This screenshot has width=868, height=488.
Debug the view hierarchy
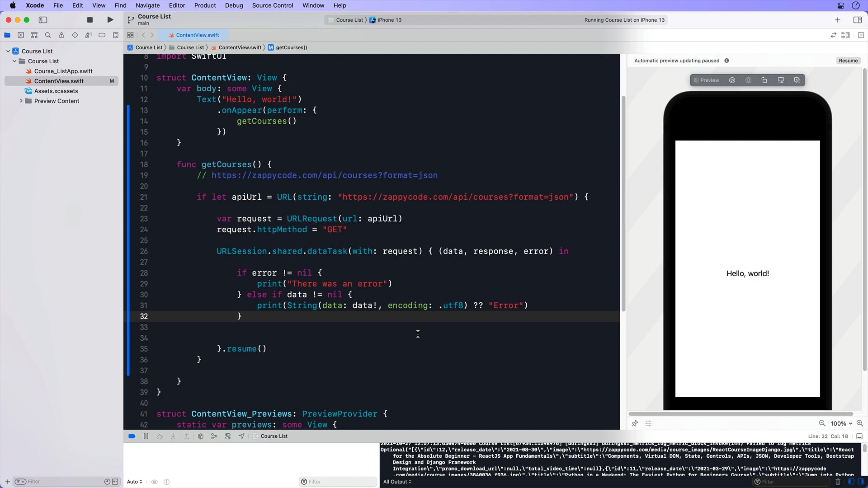click(x=201, y=436)
